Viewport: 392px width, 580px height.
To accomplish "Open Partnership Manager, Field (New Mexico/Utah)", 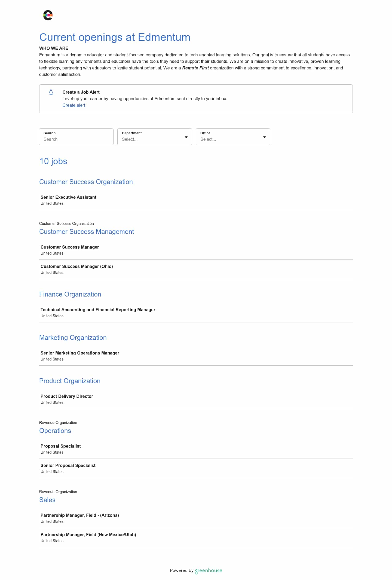I will (196, 538).
